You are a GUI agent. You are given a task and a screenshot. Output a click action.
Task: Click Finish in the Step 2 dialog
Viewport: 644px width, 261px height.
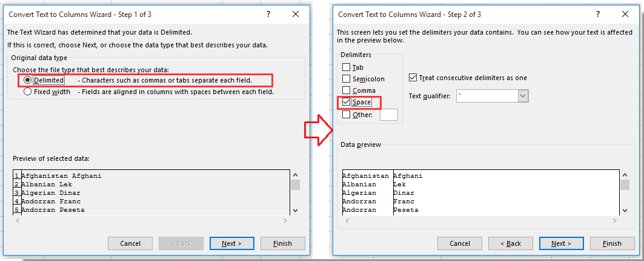(x=612, y=243)
